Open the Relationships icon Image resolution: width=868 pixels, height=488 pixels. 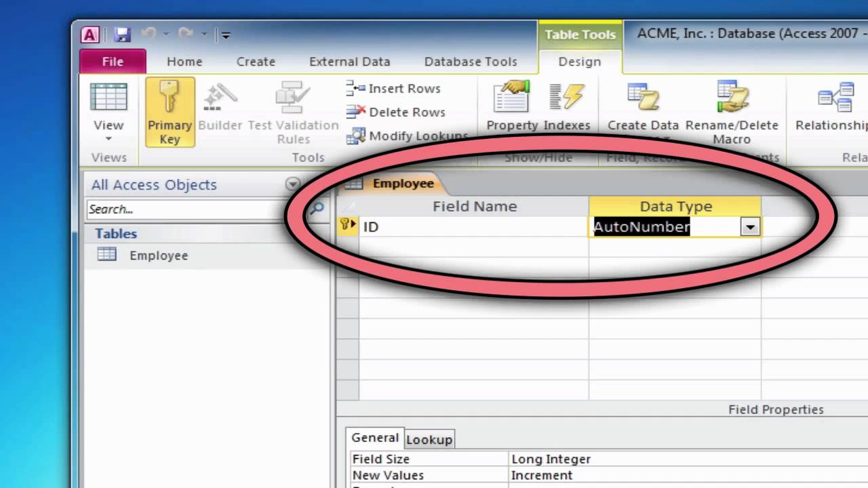pos(835,98)
